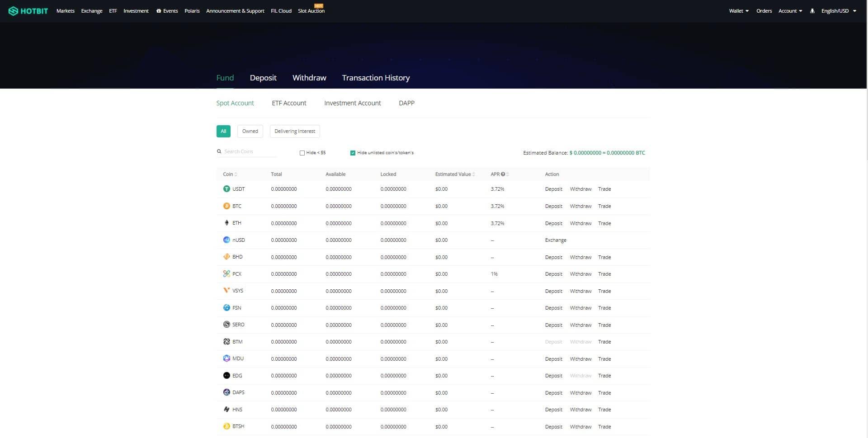Click the FSN coin icon
Viewport: 868px width, 438px height.
(226, 308)
